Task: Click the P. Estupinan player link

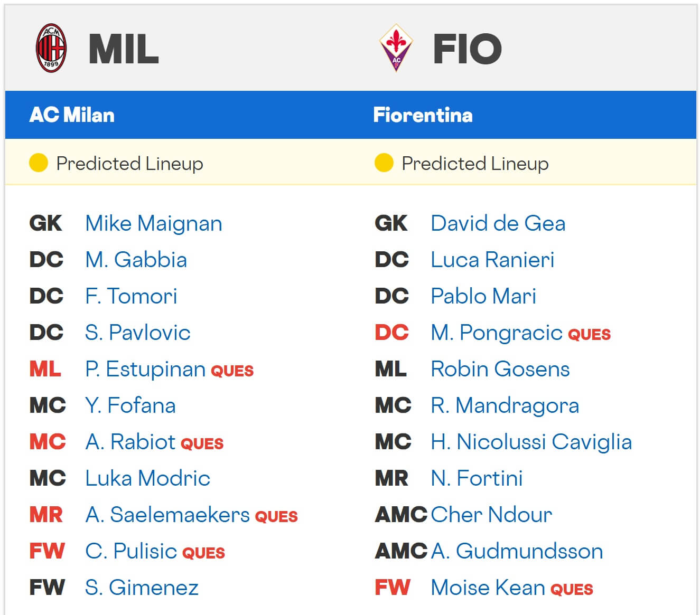Action: point(145,369)
